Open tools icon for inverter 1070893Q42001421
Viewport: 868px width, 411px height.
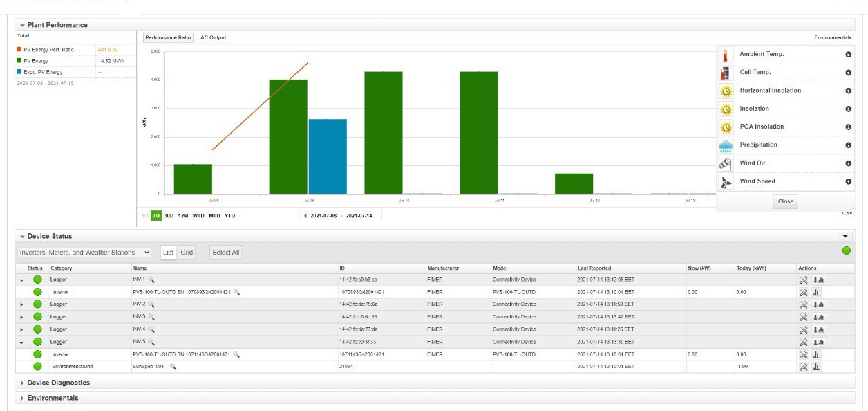coord(804,293)
